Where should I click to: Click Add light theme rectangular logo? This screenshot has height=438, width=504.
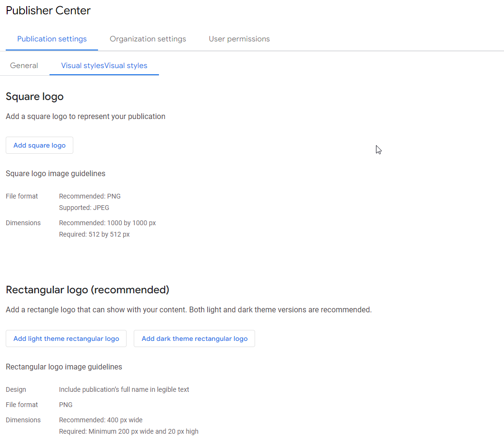tap(66, 338)
